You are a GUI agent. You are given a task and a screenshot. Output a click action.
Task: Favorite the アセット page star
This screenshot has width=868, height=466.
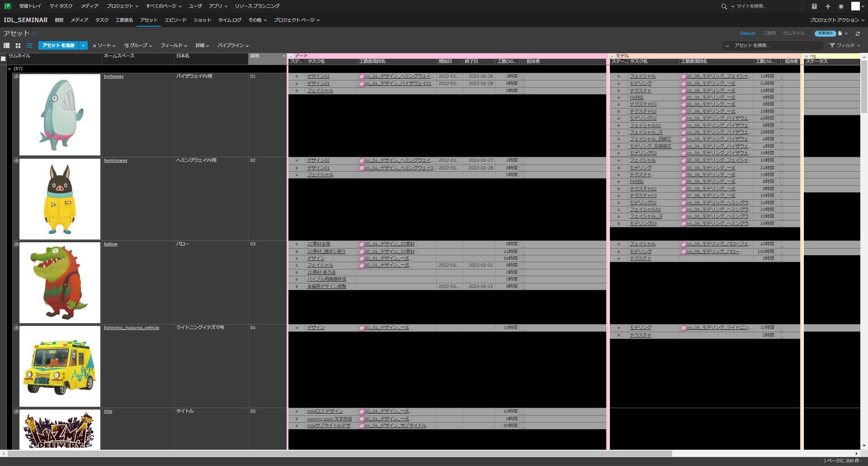pyautogui.click(x=34, y=33)
